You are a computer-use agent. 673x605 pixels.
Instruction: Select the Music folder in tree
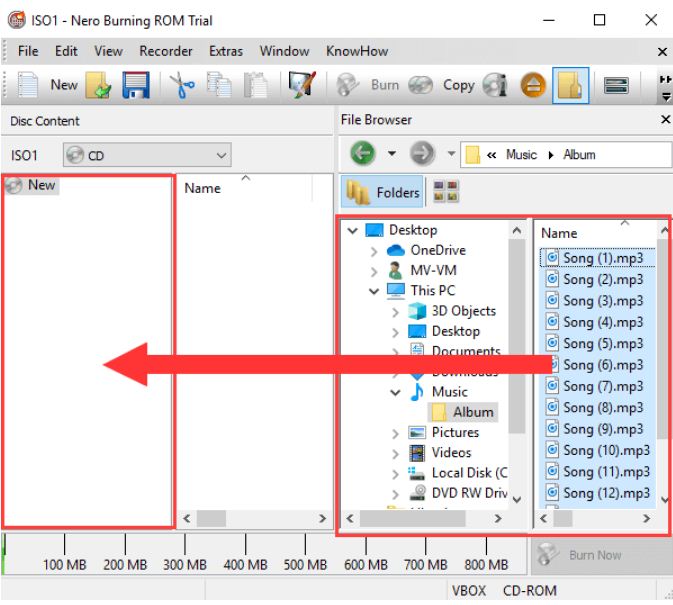[x=449, y=392]
